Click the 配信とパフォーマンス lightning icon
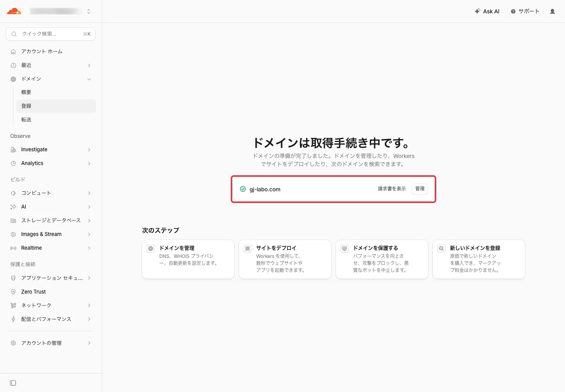 pyautogui.click(x=13, y=319)
